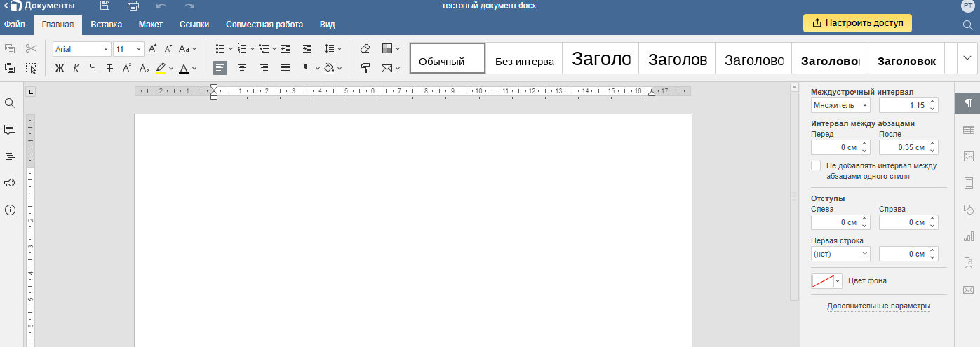Toggle strikethrough formatting

[109, 68]
